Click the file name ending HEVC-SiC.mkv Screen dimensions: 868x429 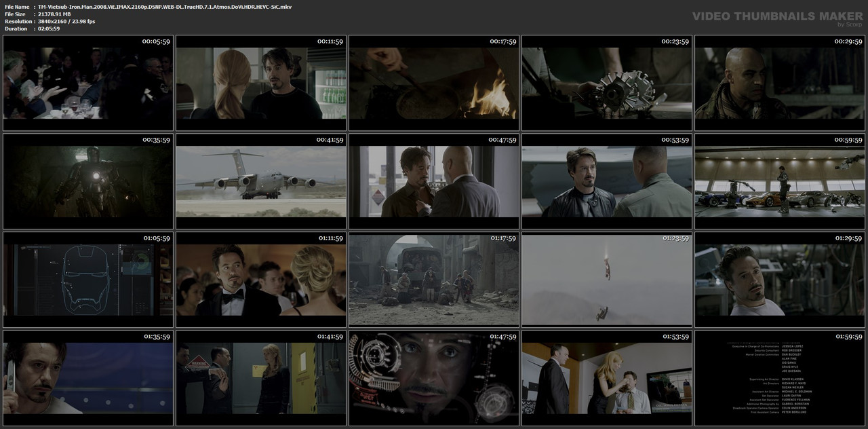165,6
